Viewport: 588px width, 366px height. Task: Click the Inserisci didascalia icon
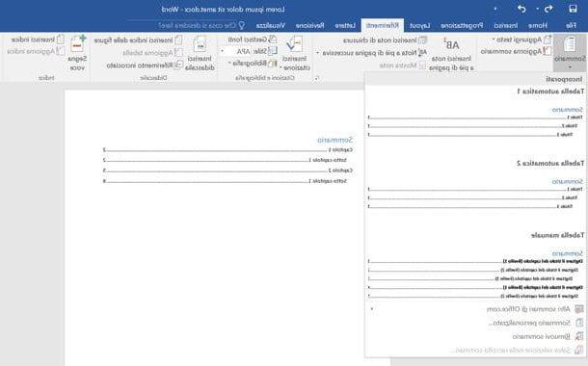point(200,44)
